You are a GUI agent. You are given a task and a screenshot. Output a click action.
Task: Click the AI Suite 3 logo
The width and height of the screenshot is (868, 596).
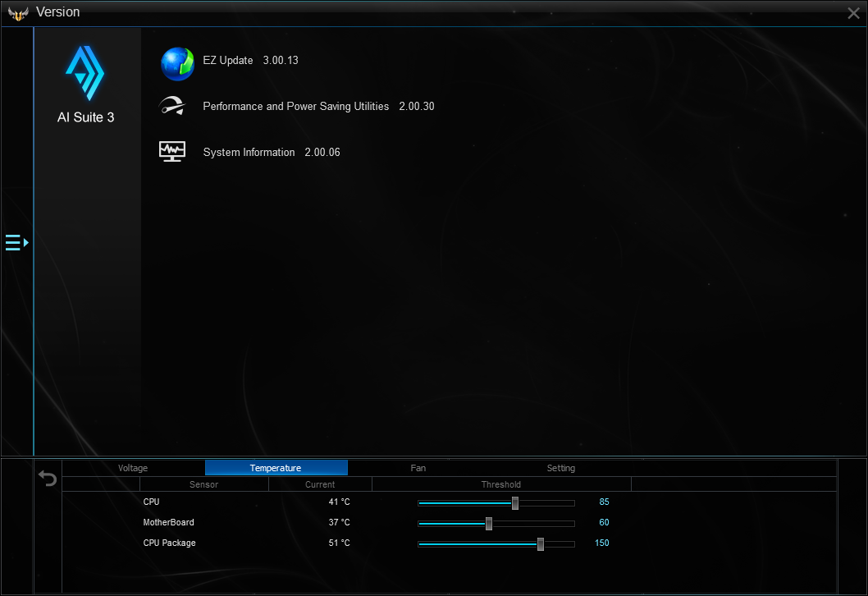pyautogui.click(x=85, y=73)
